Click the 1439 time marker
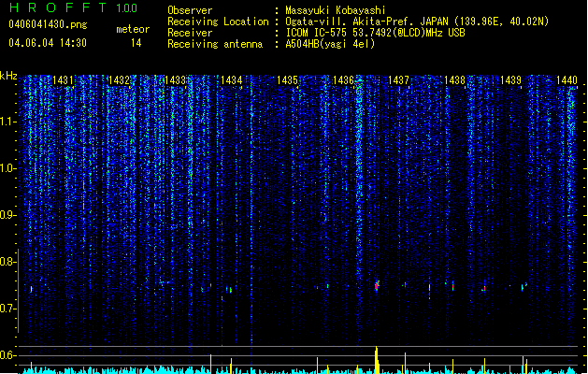 [510, 80]
